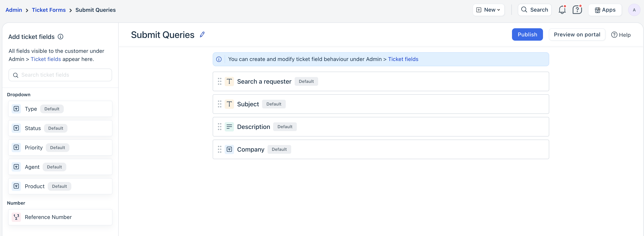This screenshot has width=644, height=236.
Task: Open the Apps menu
Action: coord(605,10)
